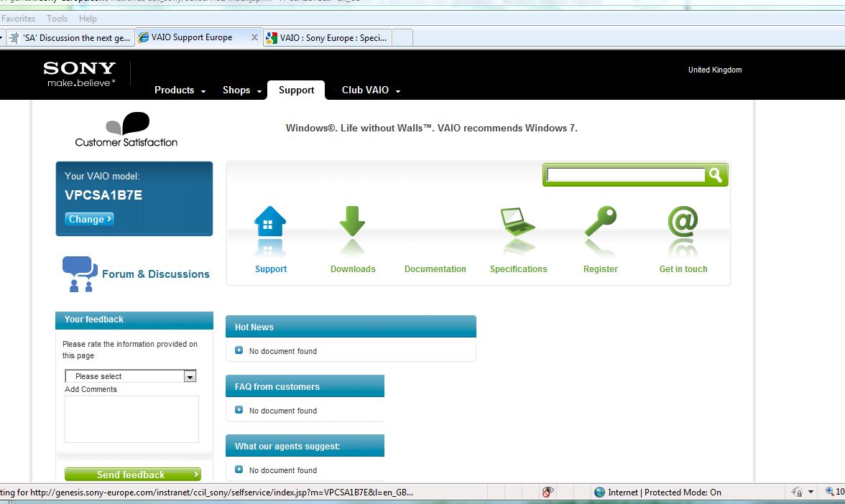Image resolution: width=845 pixels, height=504 pixels.
Task: Click the Documentation link
Action: (x=435, y=269)
